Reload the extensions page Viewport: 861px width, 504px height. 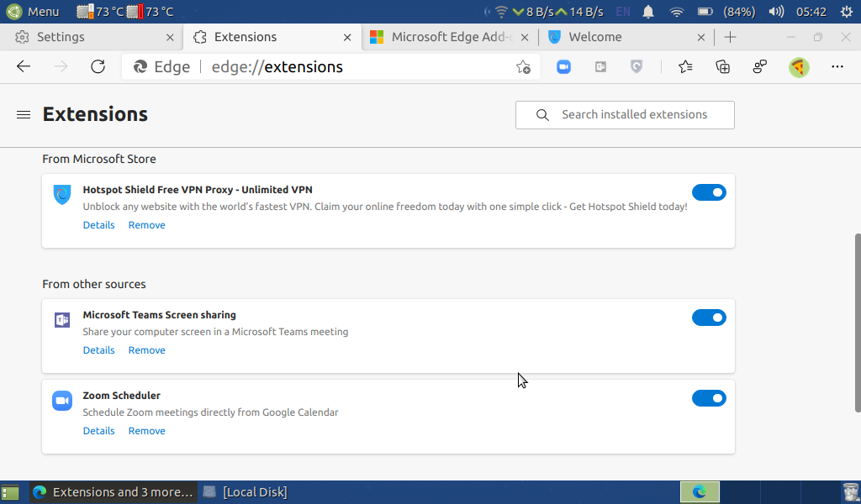pyautogui.click(x=98, y=67)
